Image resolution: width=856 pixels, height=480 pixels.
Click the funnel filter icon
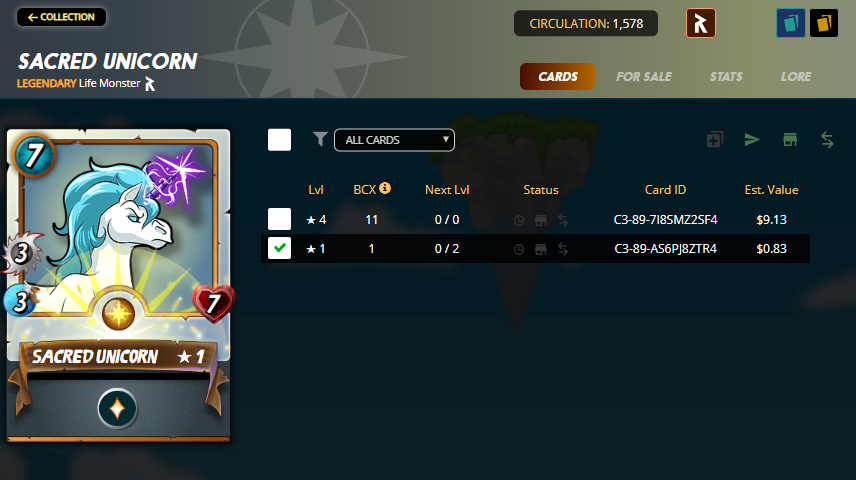[x=320, y=139]
